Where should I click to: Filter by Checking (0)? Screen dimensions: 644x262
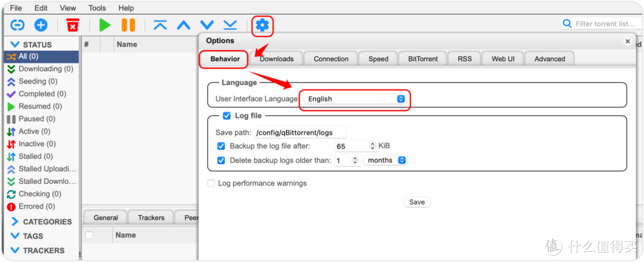point(41,194)
